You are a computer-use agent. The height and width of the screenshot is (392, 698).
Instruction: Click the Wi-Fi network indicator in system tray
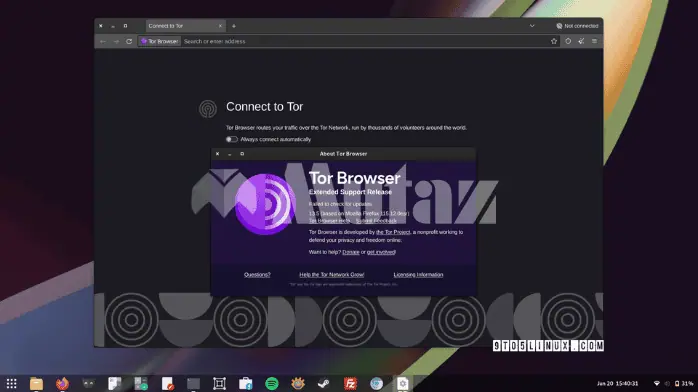point(657,384)
